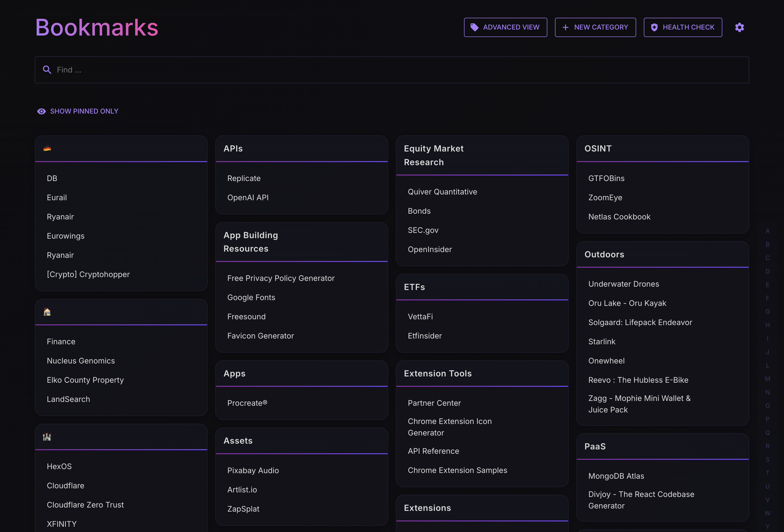Click the Find search field

[x=391, y=70]
